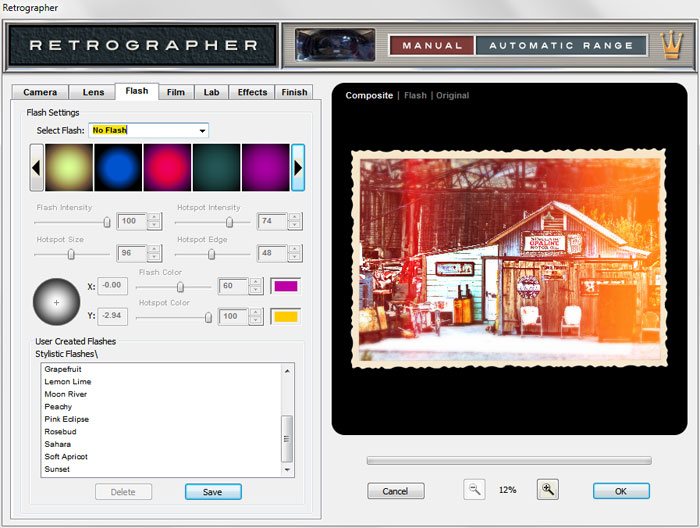Click the Delete button

123,492
